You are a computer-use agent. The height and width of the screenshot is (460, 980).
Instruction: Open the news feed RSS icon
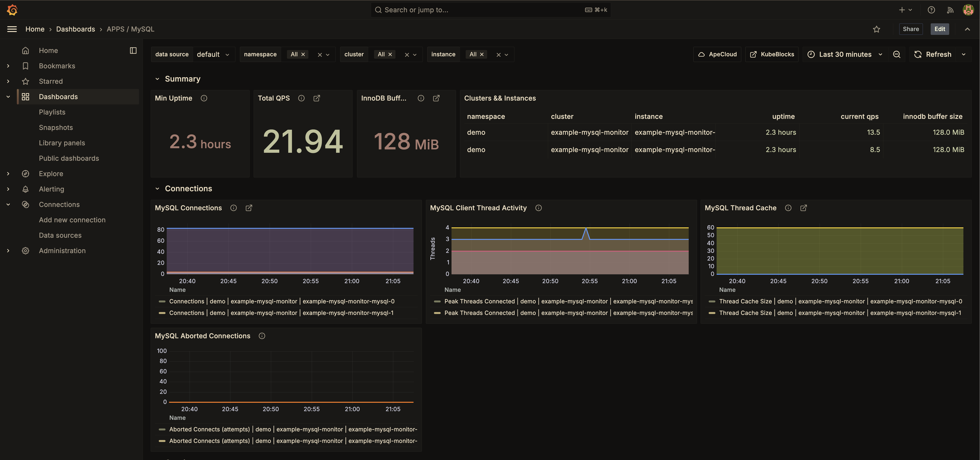950,10
